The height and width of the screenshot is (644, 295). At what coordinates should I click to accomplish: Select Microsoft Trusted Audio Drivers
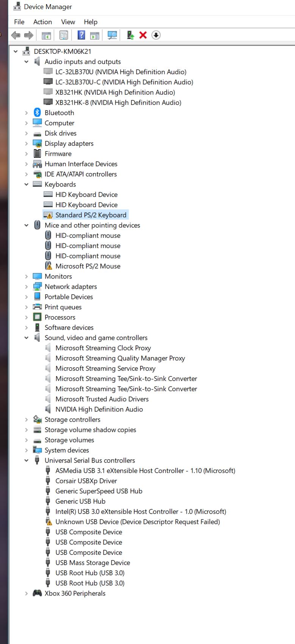(x=102, y=399)
